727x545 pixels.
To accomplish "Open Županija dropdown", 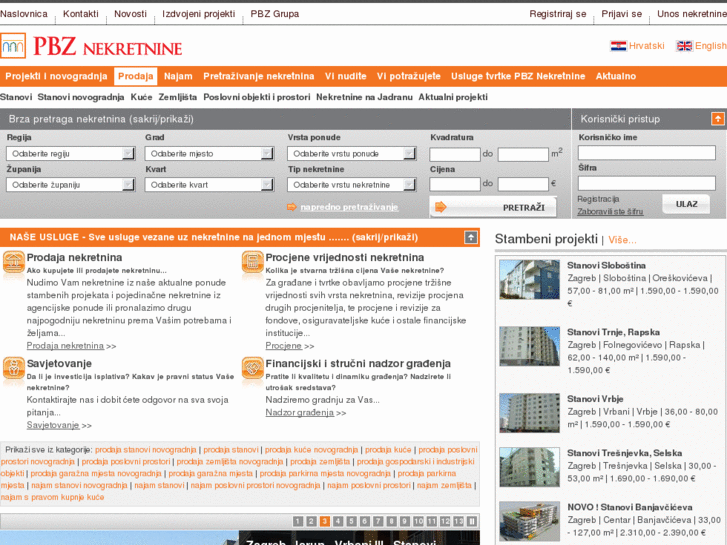I will click(70, 185).
